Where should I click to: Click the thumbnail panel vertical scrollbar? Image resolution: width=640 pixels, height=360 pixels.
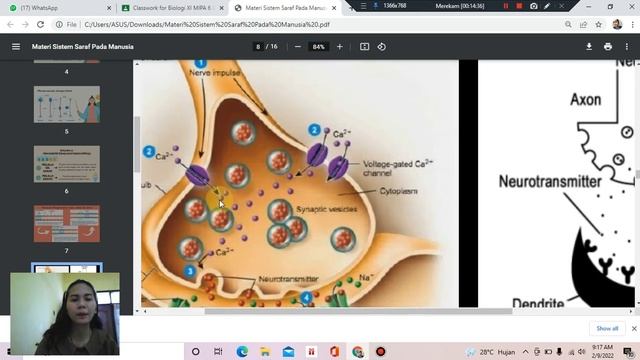(x=137, y=145)
